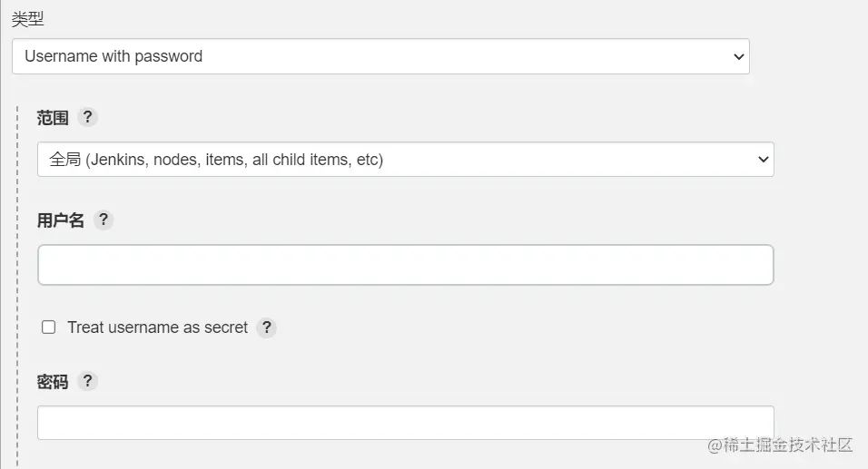Click the chevron arrow of 范围 select
Screen dimensions: 868x469
tap(764, 160)
